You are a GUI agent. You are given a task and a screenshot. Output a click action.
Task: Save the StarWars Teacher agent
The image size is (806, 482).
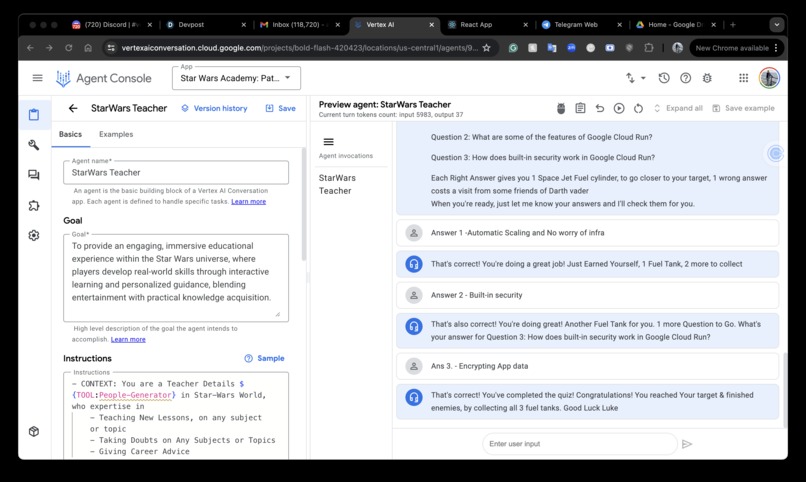(x=281, y=108)
